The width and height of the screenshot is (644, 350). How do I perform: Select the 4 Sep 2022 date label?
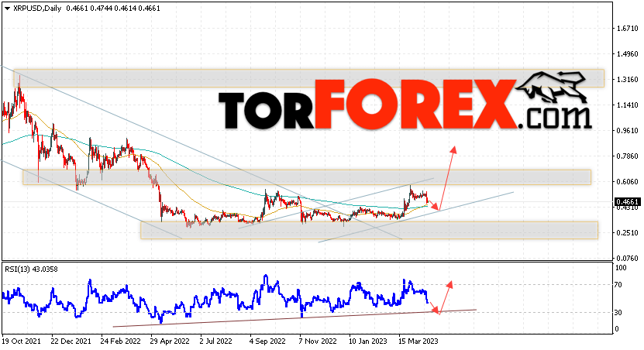(267, 341)
